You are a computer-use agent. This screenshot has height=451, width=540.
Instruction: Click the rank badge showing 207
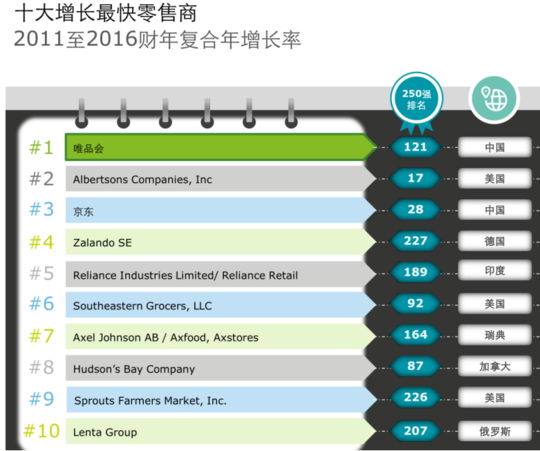point(415,430)
